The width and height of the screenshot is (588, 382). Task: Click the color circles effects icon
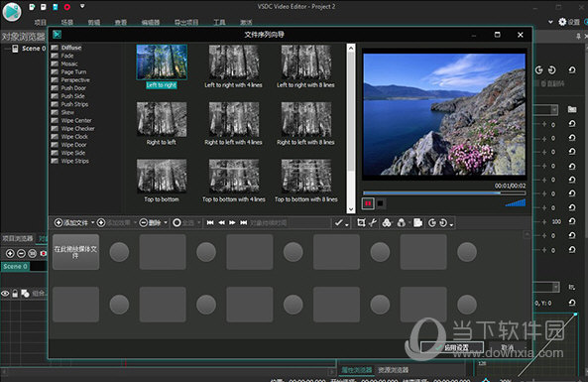coord(387,223)
